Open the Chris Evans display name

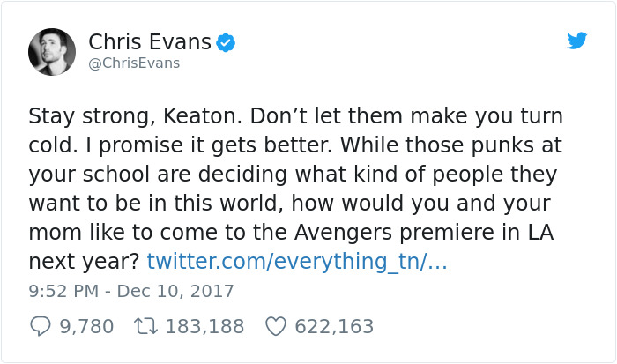150,41
